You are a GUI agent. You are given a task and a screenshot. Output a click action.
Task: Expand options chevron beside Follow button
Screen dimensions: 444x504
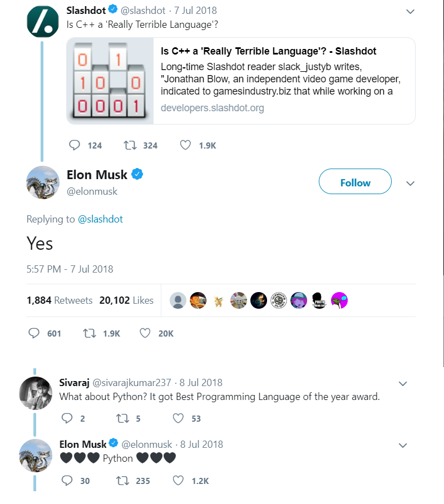click(410, 184)
